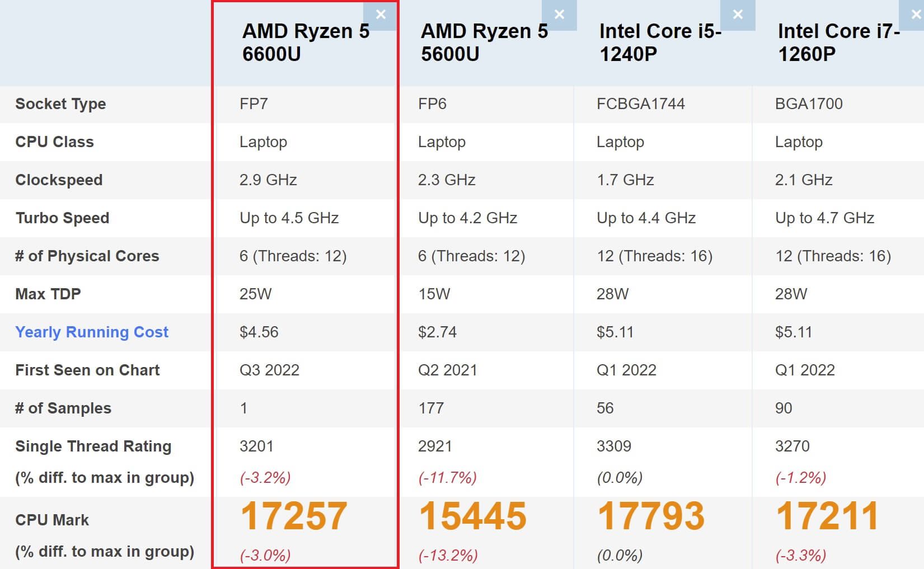Select the AMD Ryzen 5 5600U title

click(484, 43)
